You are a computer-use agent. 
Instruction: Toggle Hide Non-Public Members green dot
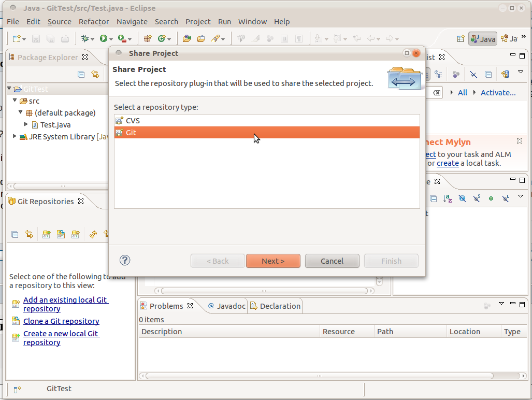coord(491,198)
